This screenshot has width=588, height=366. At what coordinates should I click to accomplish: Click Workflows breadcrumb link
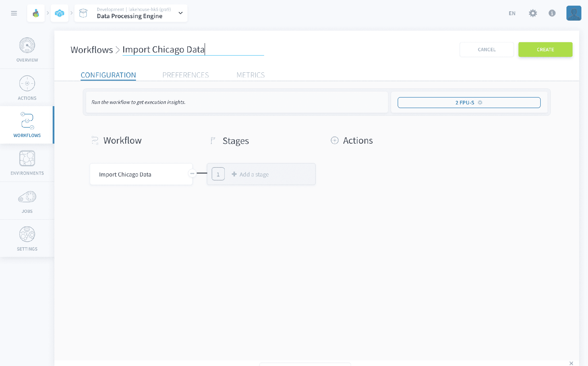pyautogui.click(x=92, y=50)
